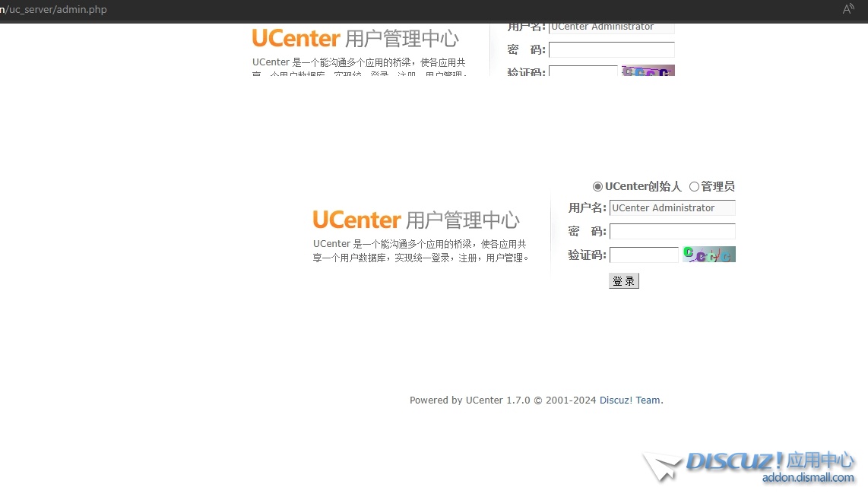Click the cropped captcha image at page top
Screen dimensions: 868x497
tap(648, 71)
